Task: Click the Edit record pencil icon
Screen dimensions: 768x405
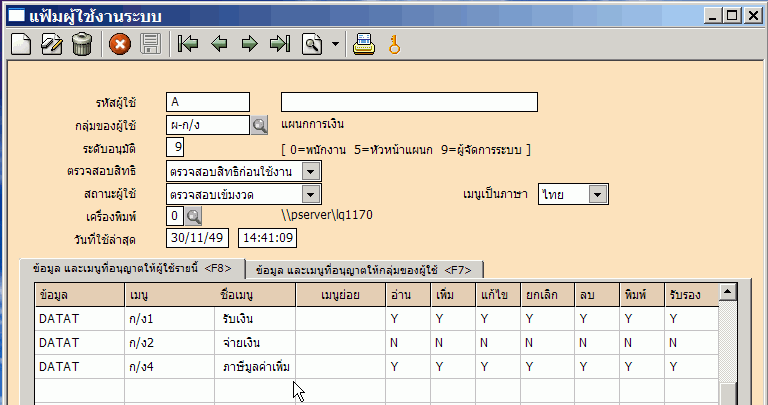Action: pos(51,44)
